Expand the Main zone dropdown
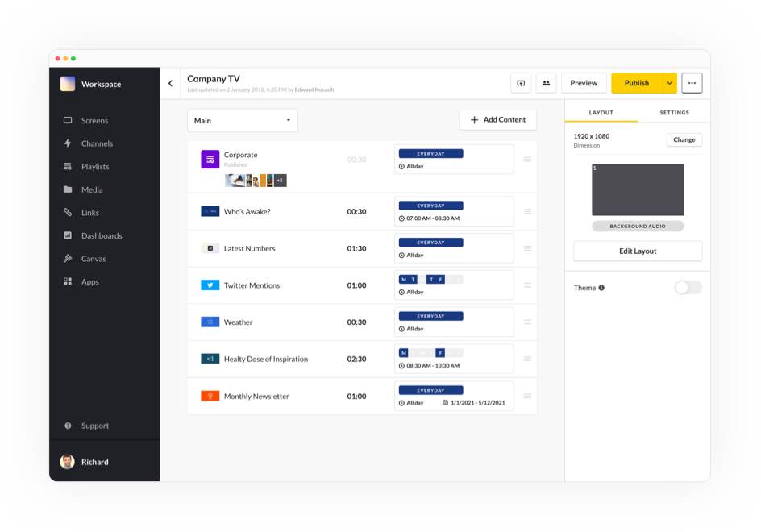The width and height of the screenshot is (761, 532). pyautogui.click(x=243, y=121)
